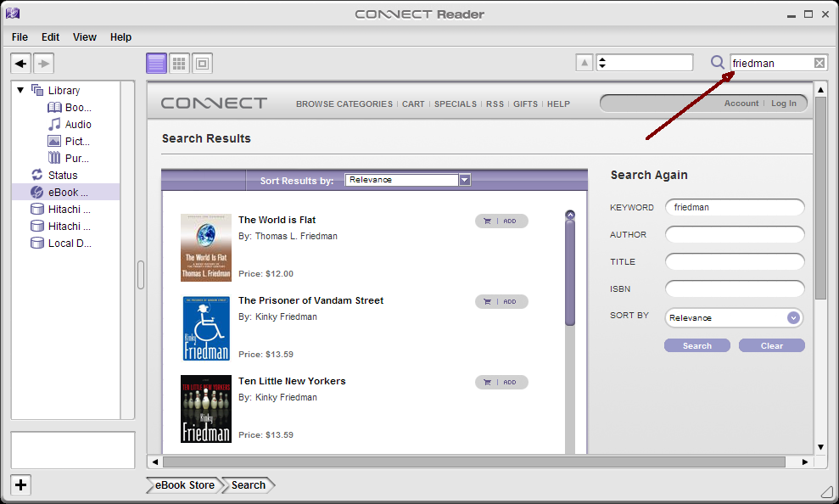Switch to single item view
Viewport: 839px width, 504px height.
coord(202,63)
